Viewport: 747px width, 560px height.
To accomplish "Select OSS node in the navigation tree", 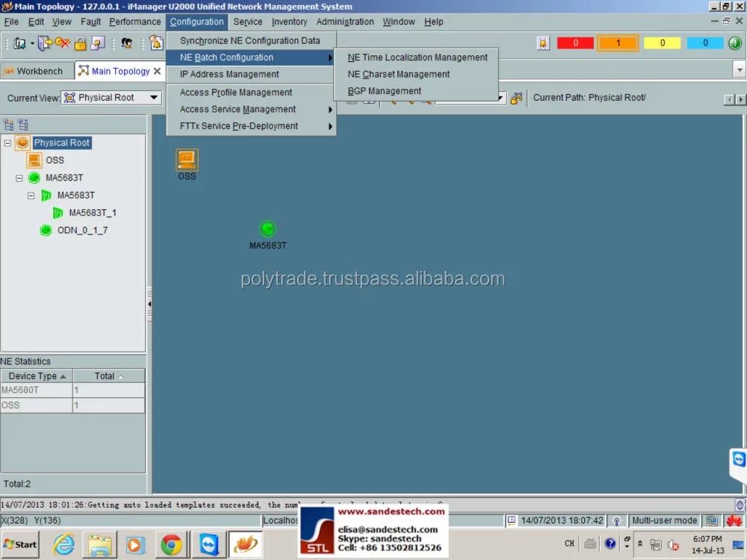I will (55, 161).
